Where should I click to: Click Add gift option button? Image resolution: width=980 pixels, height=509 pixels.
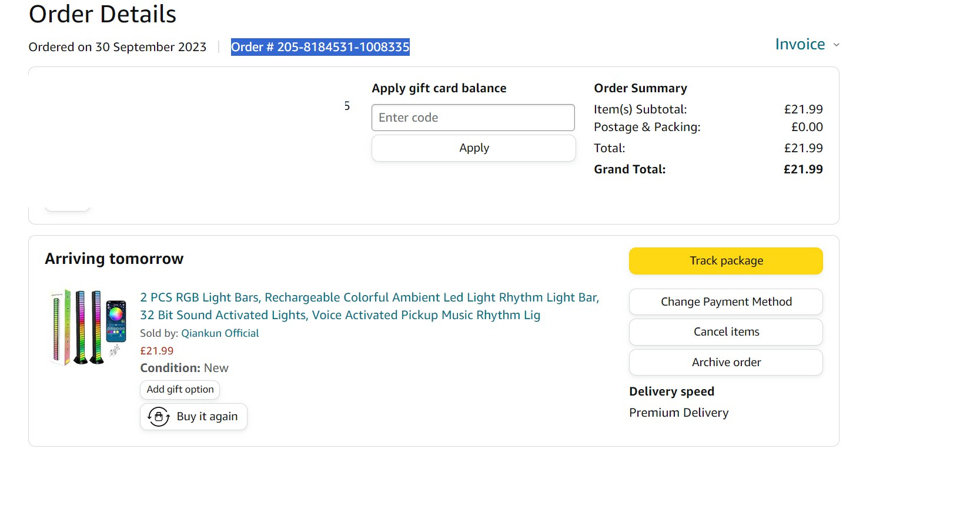tap(180, 390)
